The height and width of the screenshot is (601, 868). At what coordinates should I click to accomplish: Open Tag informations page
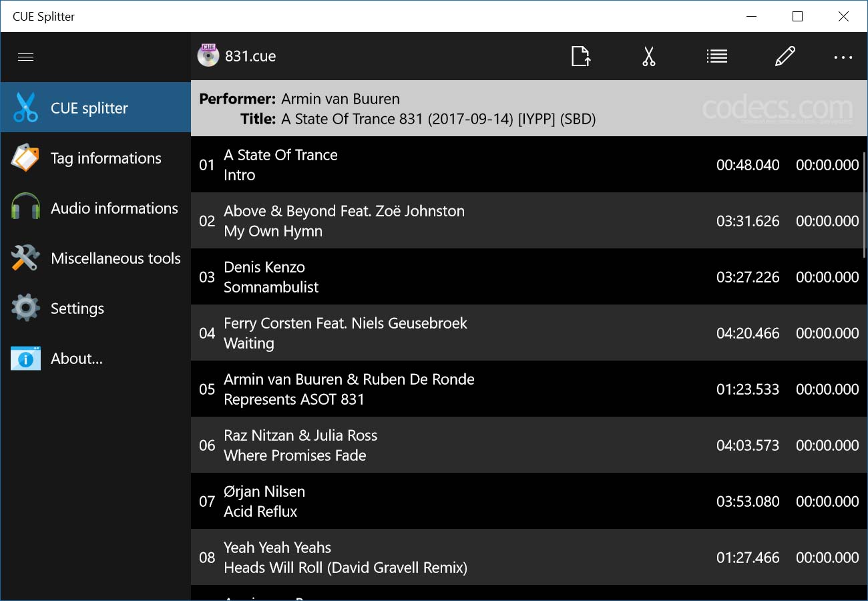click(x=95, y=158)
